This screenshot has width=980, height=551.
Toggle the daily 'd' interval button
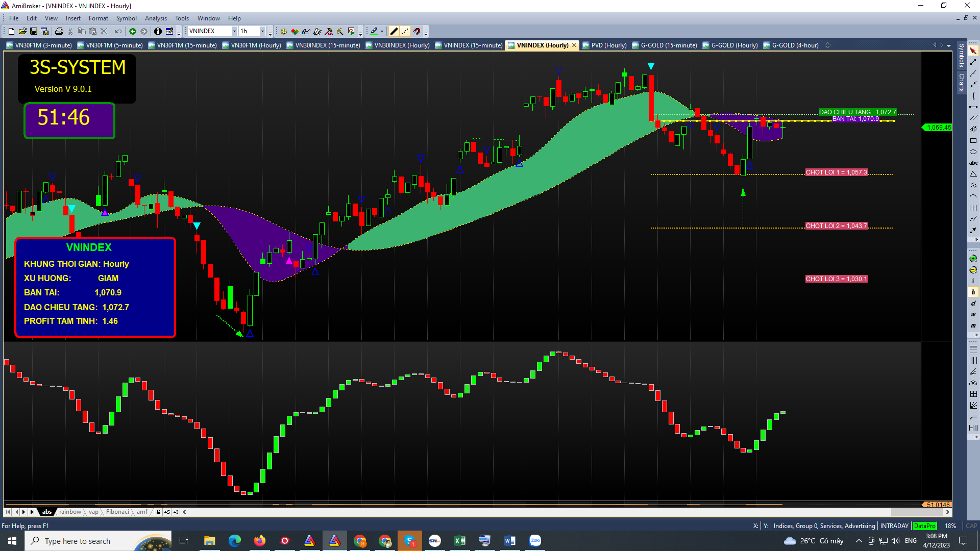click(x=973, y=304)
